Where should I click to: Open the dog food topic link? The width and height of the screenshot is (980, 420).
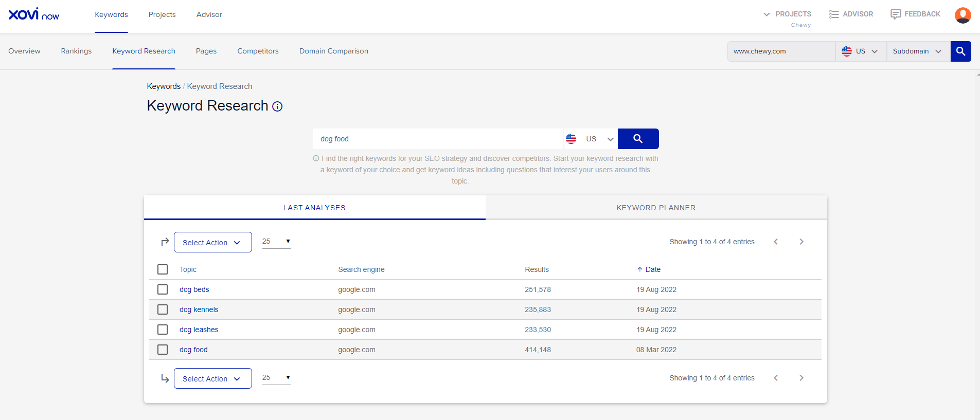[x=193, y=350]
